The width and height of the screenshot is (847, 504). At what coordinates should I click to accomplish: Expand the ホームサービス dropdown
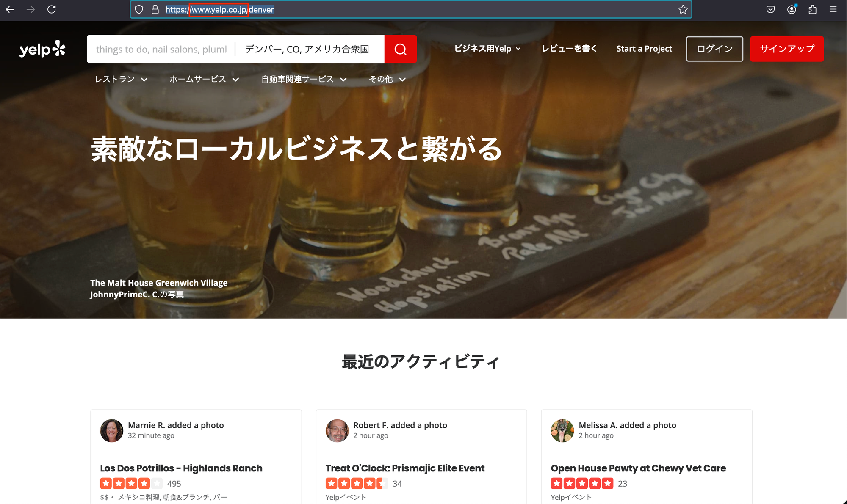point(204,79)
